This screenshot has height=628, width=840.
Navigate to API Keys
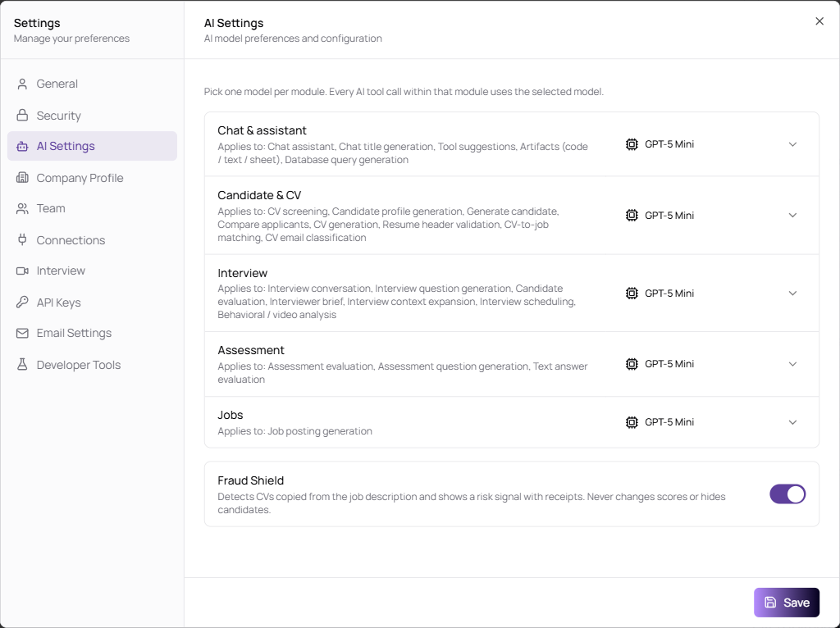tap(92, 302)
